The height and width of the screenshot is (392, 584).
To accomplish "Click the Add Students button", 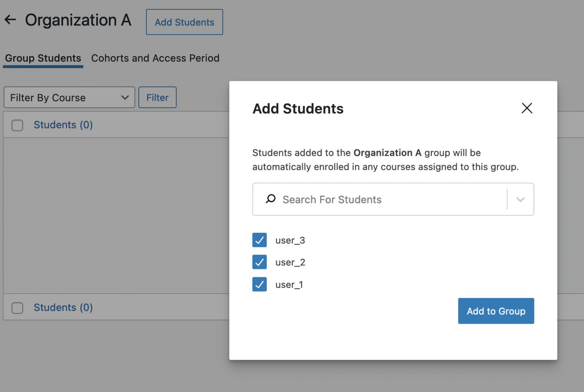I will (x=184, y=22).
